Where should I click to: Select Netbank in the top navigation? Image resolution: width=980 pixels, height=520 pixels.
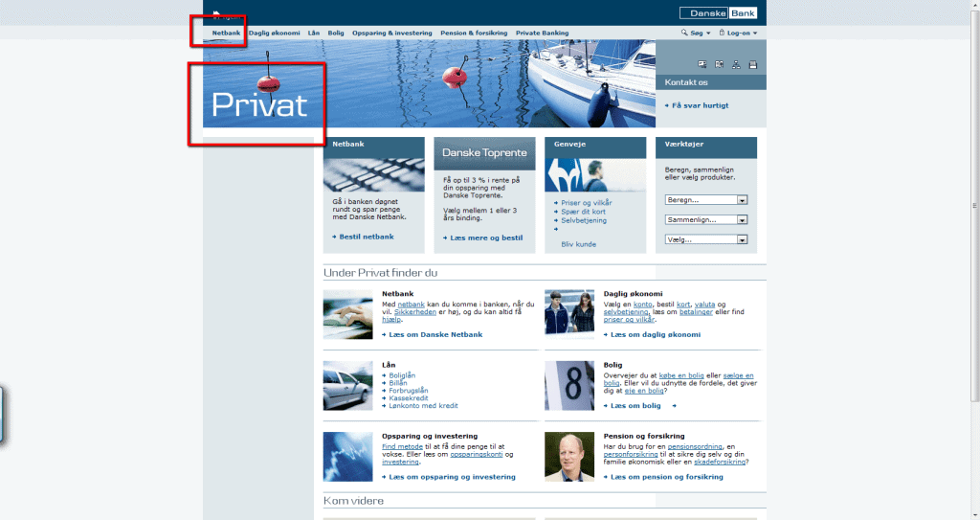(x=226, y=33)
